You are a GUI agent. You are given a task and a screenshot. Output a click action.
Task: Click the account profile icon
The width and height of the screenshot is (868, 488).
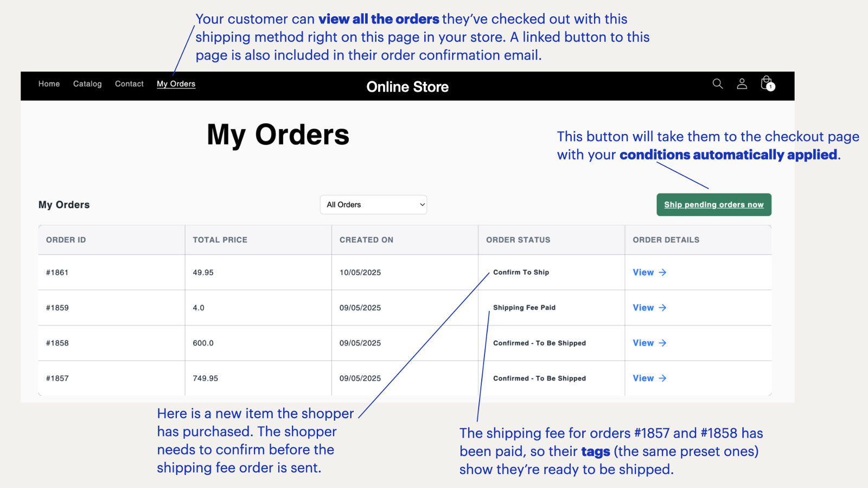pyautogui.click(x=742, y=84)
